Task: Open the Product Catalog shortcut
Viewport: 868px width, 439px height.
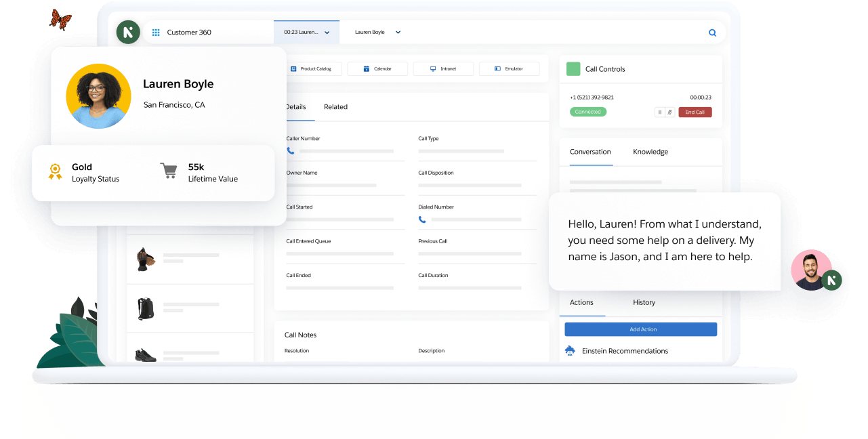Action: [311, 69]
